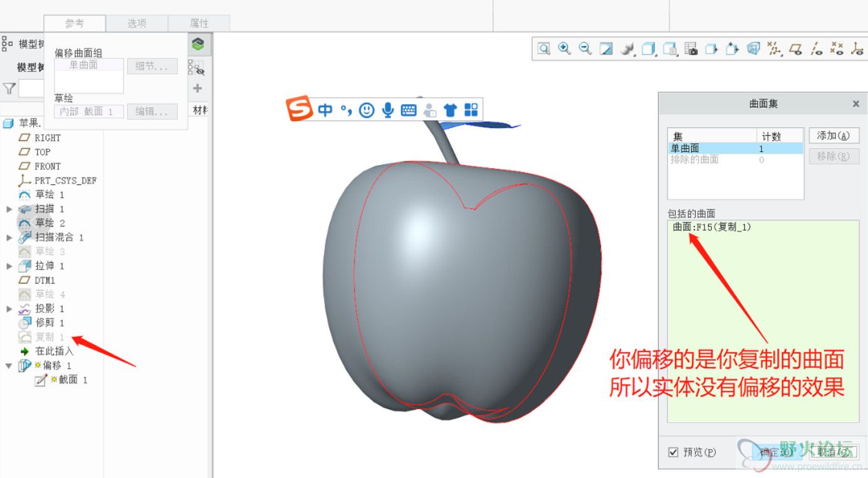This screenshot has width=868, height=478.
Task: Click the Zoom Out magnifier icon
Action: [x=585, y=49]
